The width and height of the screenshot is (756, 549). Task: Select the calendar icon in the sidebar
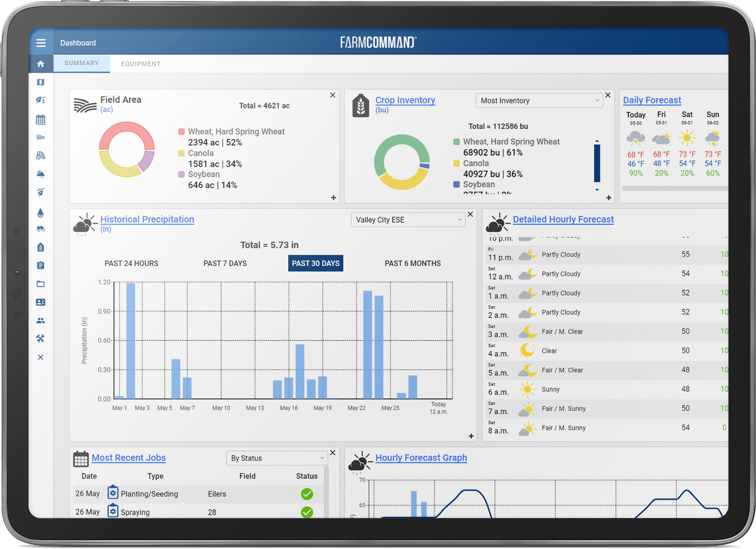click(41, 119)
